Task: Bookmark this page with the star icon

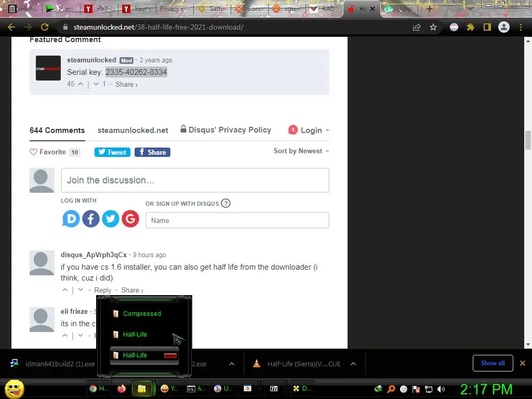Action: (433, 27)
